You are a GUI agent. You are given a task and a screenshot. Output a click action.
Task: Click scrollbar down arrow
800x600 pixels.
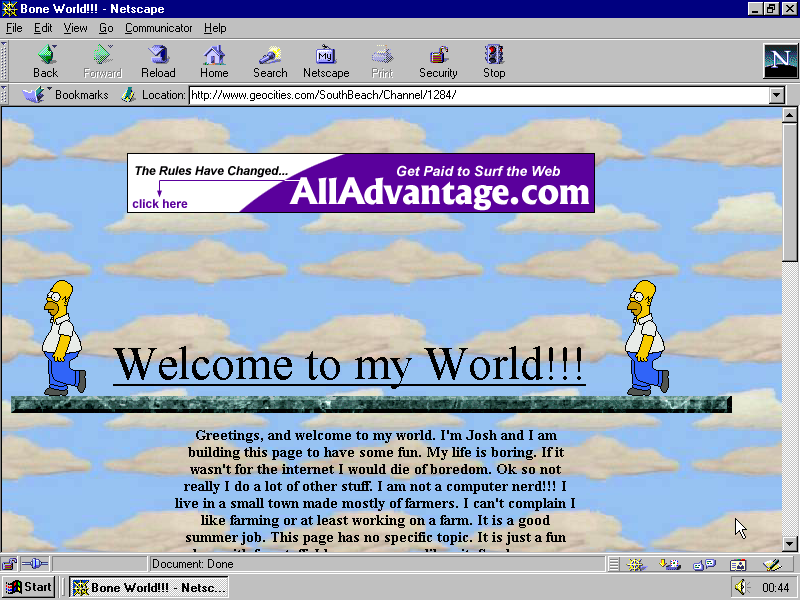pos(789,544)
